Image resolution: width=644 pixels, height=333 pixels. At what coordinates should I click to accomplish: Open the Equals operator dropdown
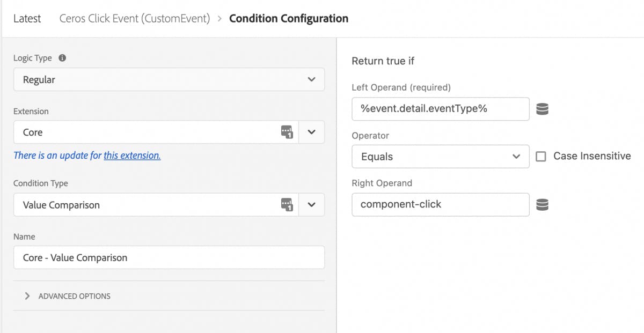pyautogui.click(x=440, y=157)
